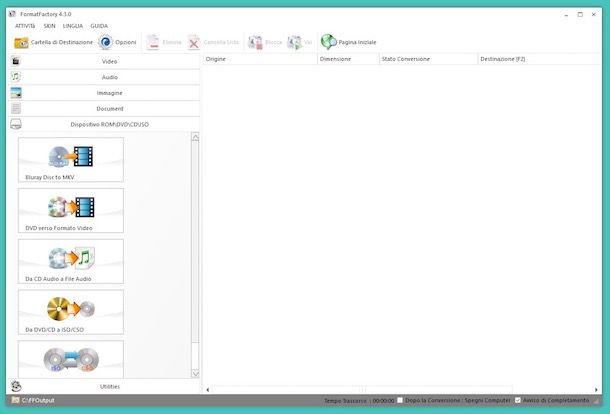Open Pagina Iniziale home page
This screenshot has width=610, height=414.
pyautogui.click(x=349, y=42)
